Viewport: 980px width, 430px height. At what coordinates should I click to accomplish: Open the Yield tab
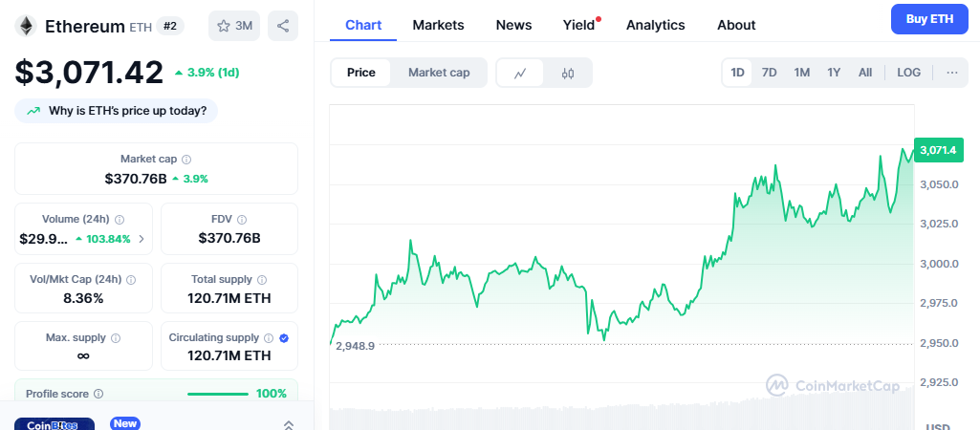(578, 25)
